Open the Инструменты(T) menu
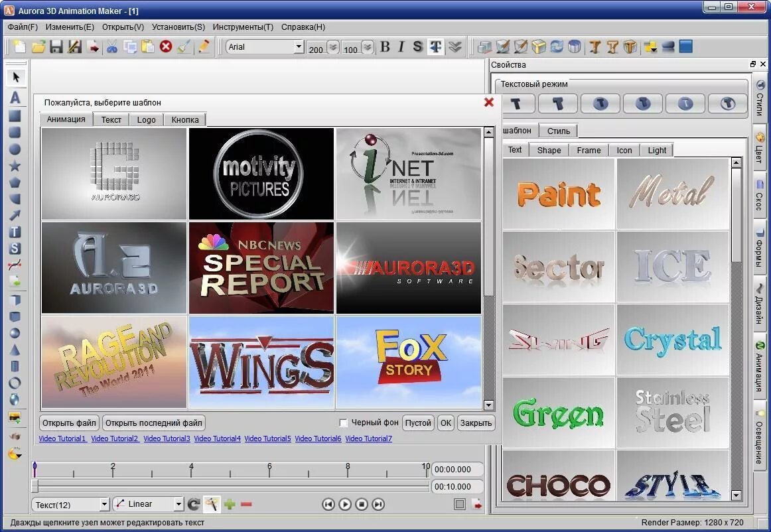 click(243, 27)
